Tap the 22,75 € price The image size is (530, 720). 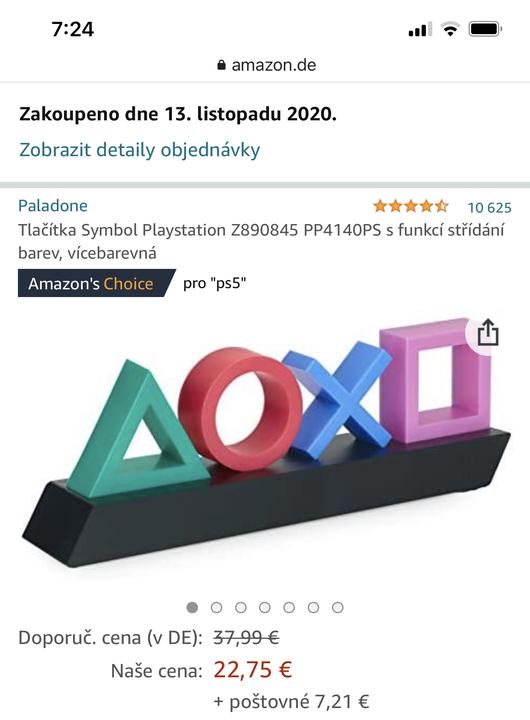253,670
